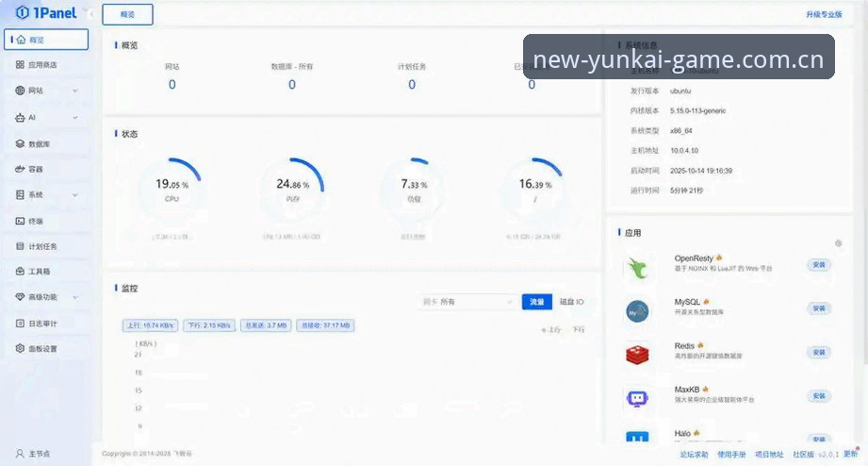Click the globe icon for 网站

(20, 91)
